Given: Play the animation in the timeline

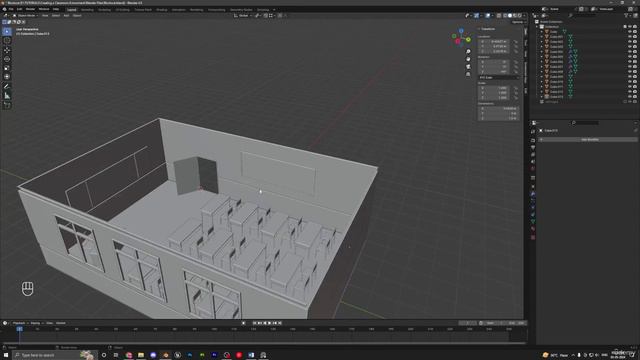Looking at the screenshot, I should [x=270, y=323].
